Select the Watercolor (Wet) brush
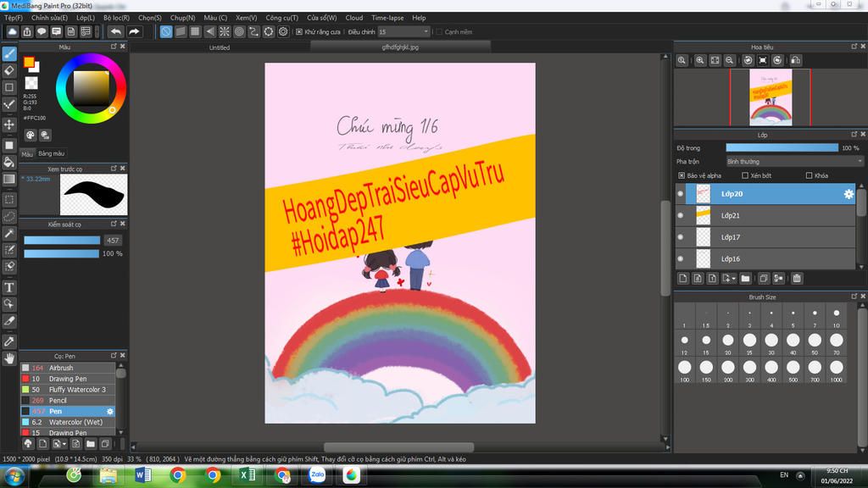Viewport: 868px width, 488px height. (68, 422)
